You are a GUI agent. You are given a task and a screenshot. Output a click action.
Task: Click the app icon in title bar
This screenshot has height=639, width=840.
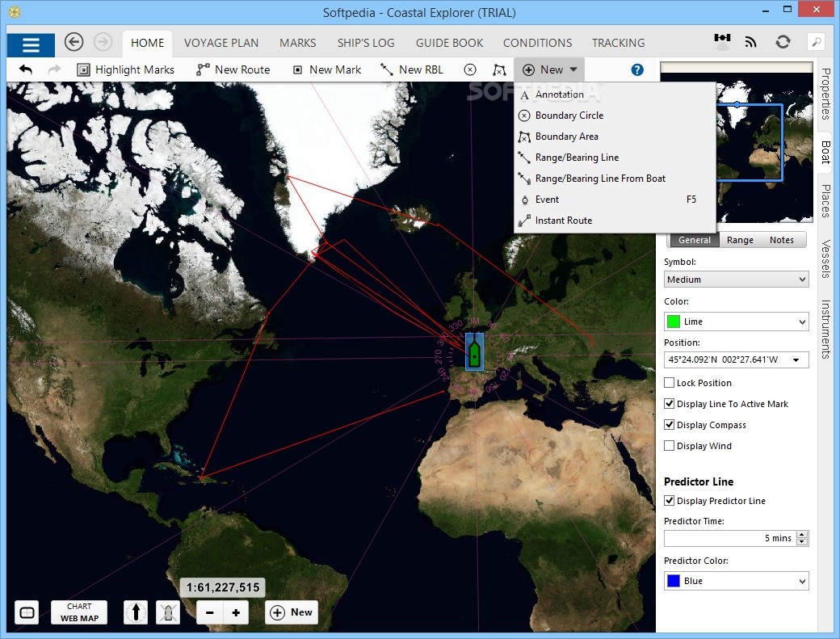(x=15, y=11)
